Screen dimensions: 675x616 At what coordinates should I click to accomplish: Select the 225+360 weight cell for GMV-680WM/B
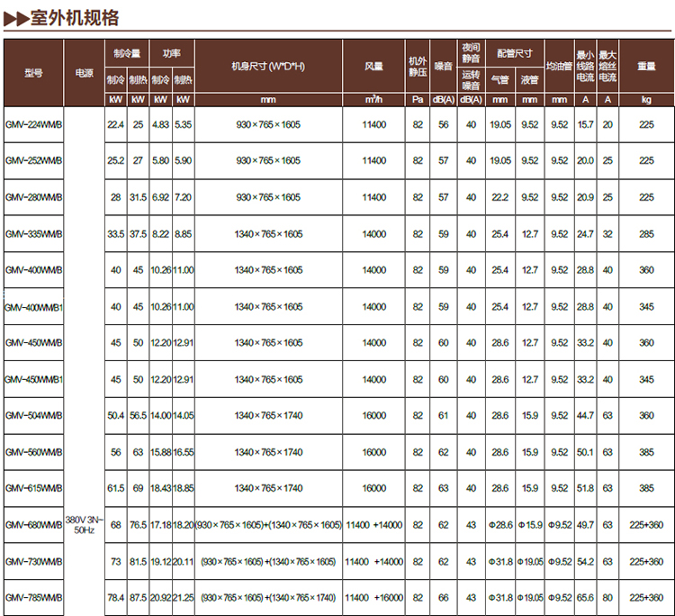(646, 524)
